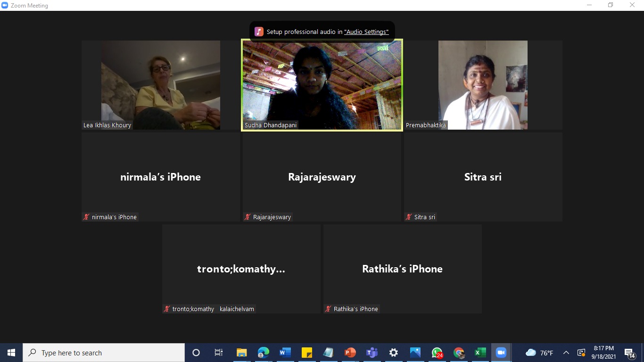Open Microsoft Word from the taskbar
This screenshot has width=644, height=362.
pyautogui.click(x=285, y=353)
